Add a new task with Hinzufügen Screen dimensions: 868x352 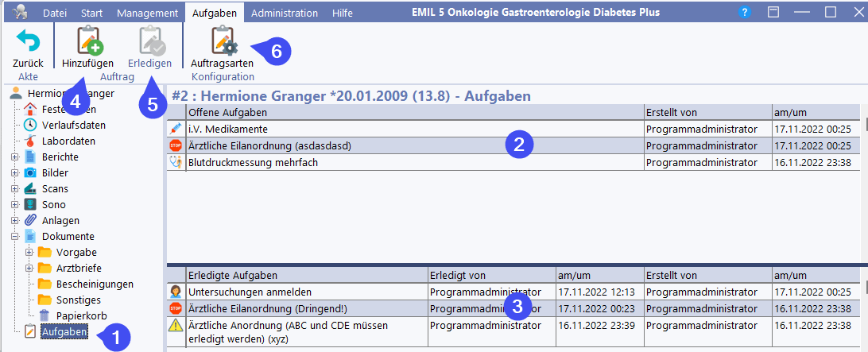tap(87, 41)
